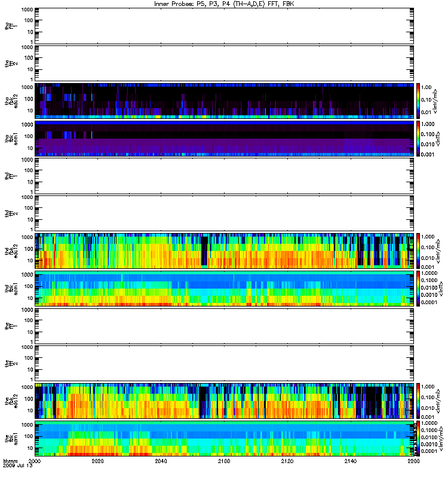Click the '2200' time axis label
448x478 pixels.
coord(413,461)
